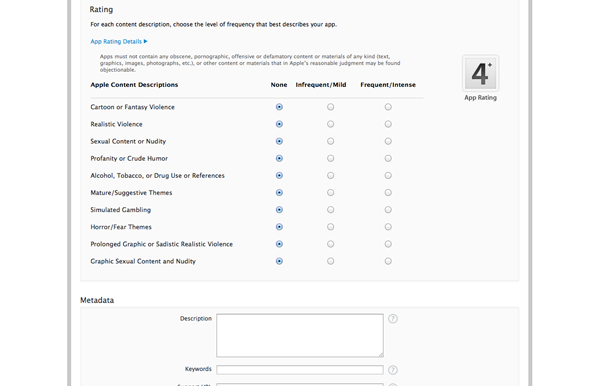Select Infrequent/Mild for Cartoon or Fantasy Violence

point(331,107)
